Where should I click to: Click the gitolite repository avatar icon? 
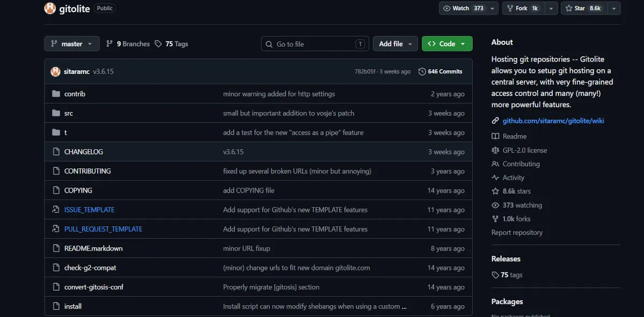50,8
